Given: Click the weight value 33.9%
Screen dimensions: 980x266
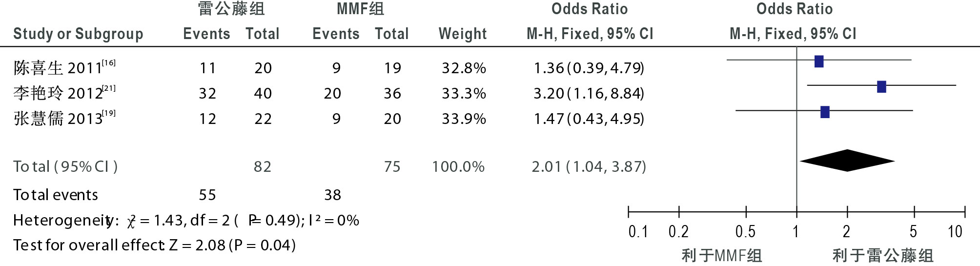Looking at the screenshot, I should pyautogui.click(x=464, y=119).
